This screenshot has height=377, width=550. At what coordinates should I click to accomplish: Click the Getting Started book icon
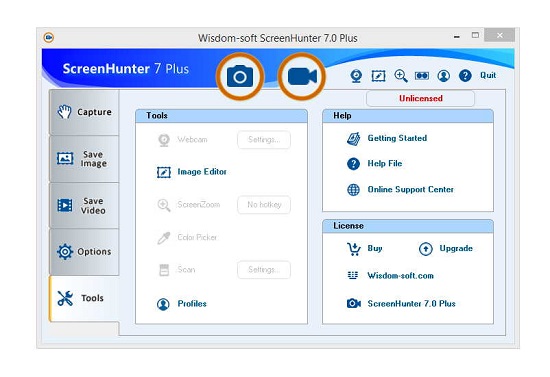click(x=353, y=139)
